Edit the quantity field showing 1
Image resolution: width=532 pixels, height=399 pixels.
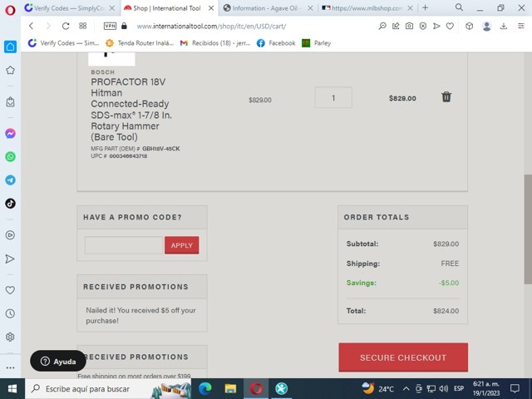tap(333, 98)
